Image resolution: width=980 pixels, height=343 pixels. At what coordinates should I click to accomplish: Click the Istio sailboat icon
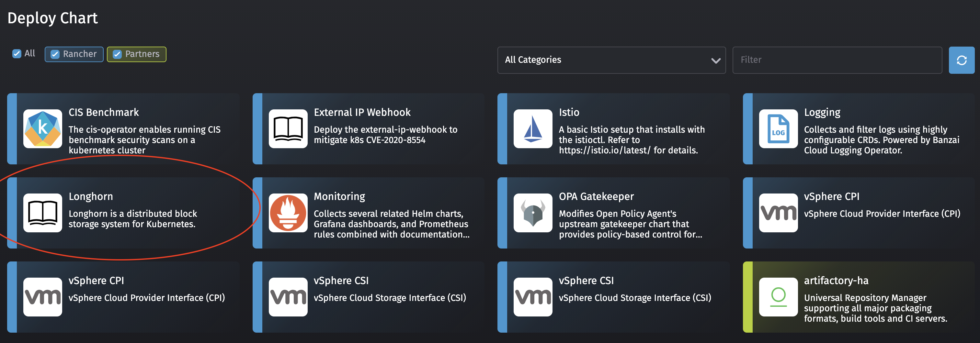(x=533, y=128)
